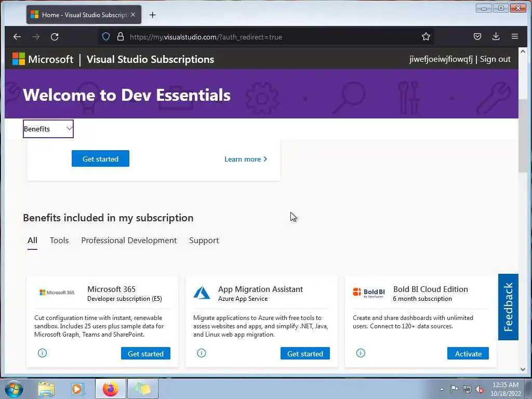Open the Firefox downloads panel

[x=496, y=37]
